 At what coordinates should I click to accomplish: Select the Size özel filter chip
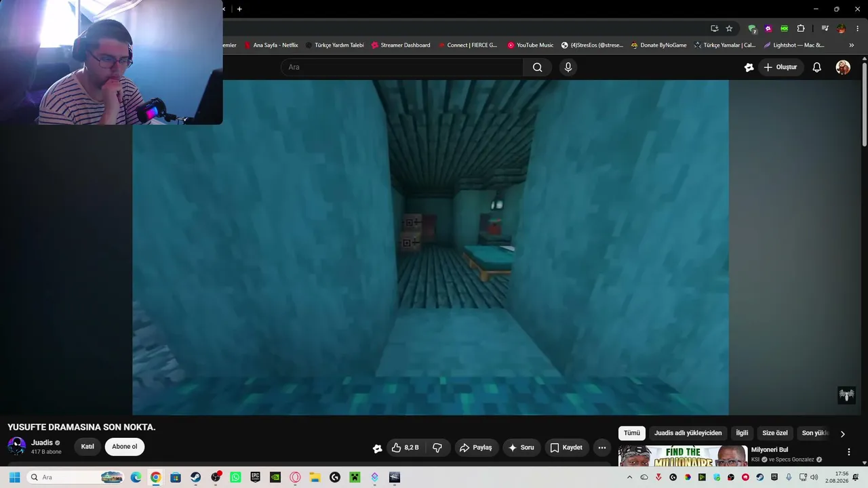tap(775, 433)
